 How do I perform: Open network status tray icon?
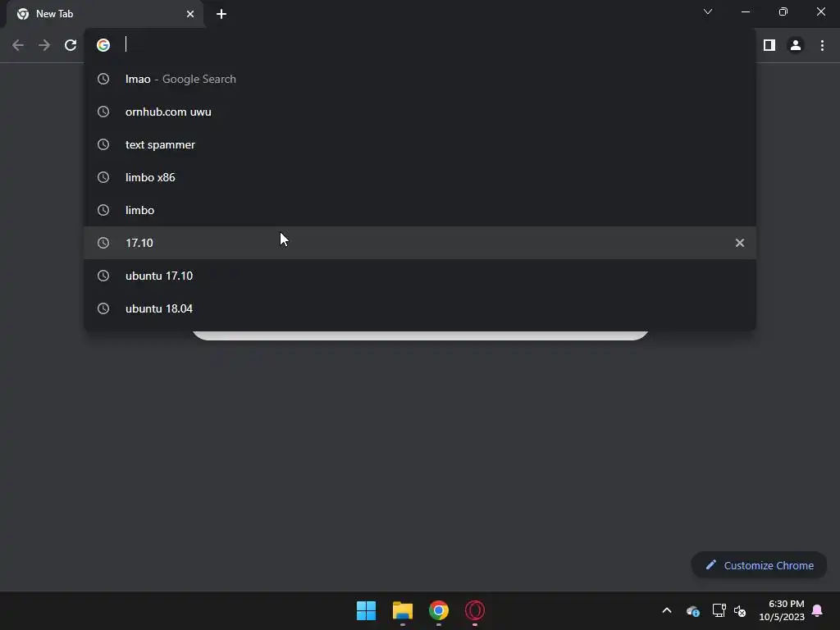pyautogui.click(x=719, y=610)
